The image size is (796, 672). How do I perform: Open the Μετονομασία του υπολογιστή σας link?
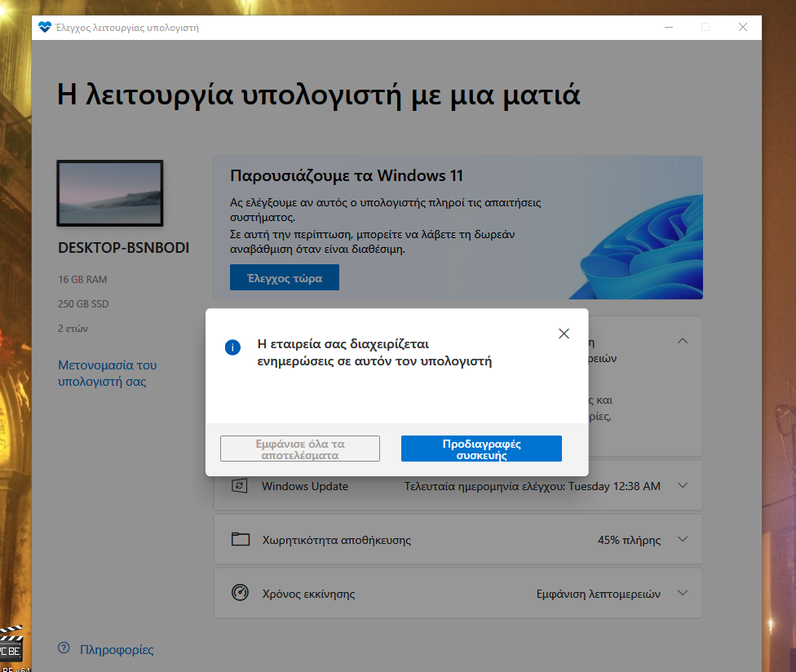point(107,373)
